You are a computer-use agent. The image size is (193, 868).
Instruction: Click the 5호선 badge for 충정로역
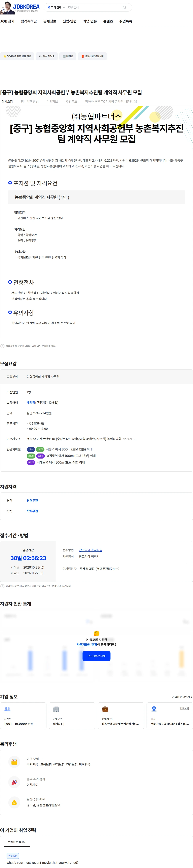(x=40, y=456)
